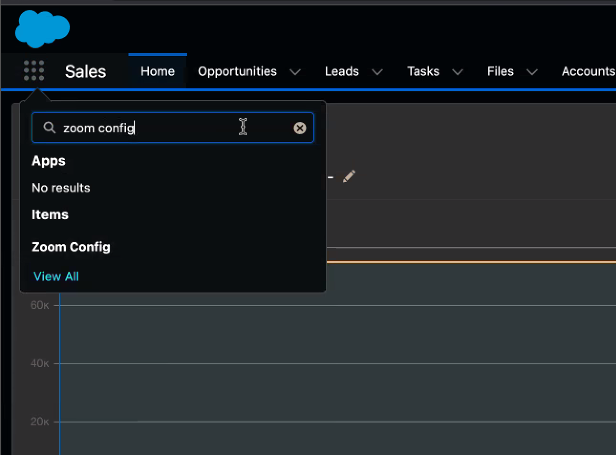This screenshot has width=616, height=455.
Task: Open the Accounts tab
Action: (588, 71)
